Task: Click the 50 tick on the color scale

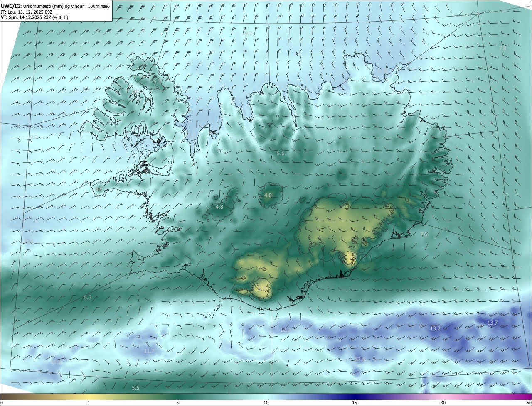Action: pyautogui.click(x=529, y=403)
